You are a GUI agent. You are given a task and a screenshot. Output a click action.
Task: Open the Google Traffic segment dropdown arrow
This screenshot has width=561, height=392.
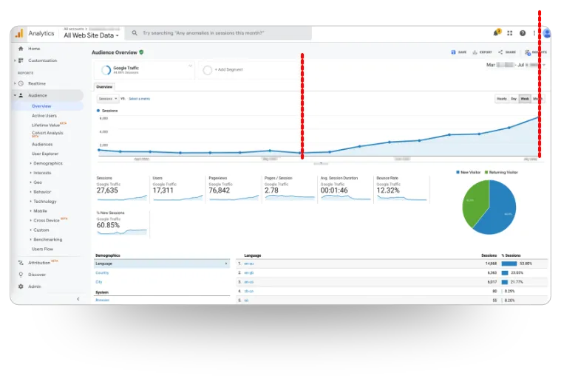pos(191,66)
